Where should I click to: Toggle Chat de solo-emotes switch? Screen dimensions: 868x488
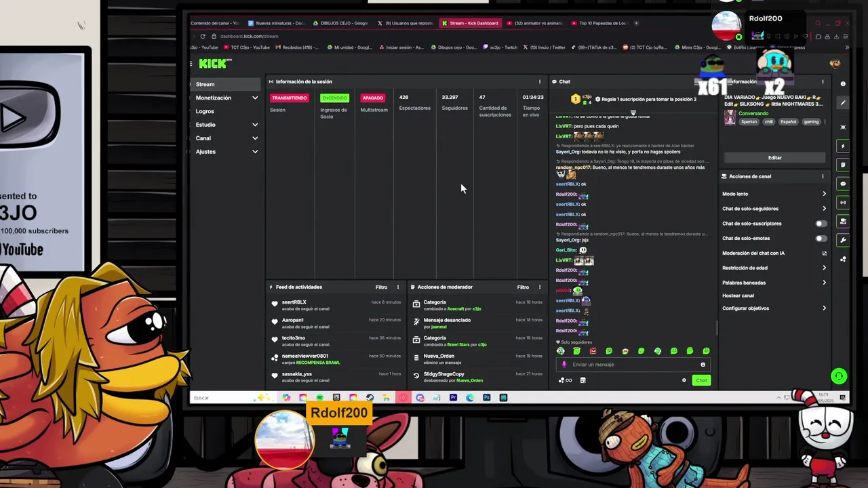(821, 239)
